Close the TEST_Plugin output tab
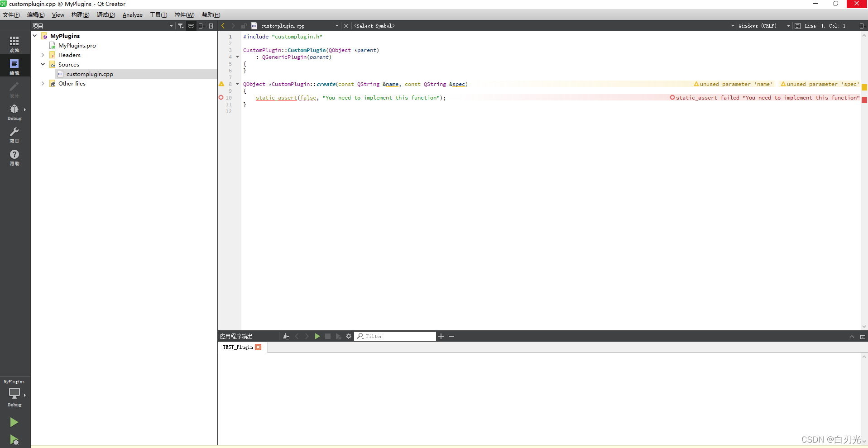Image resolution: width=868 pixels, height=448 pixels. click(x=258, y=347)
